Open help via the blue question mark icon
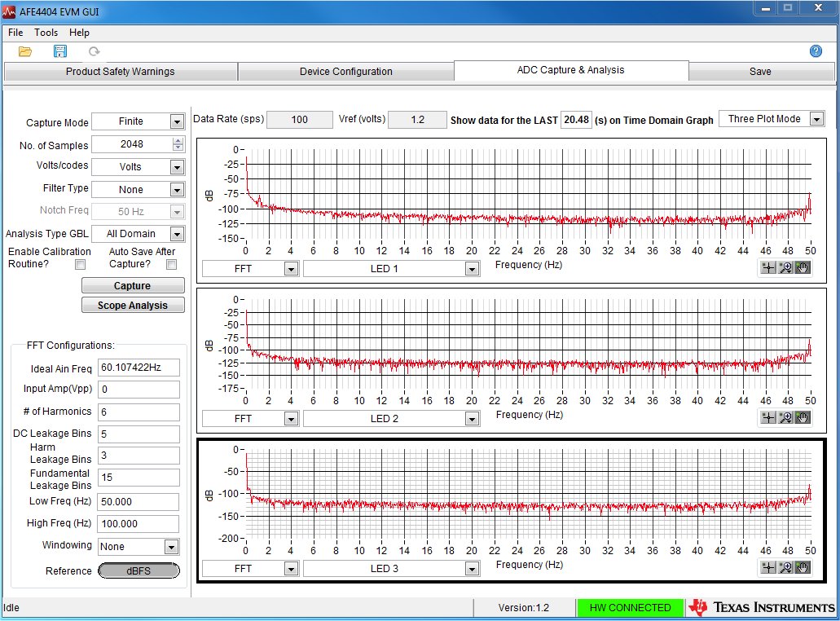This screenshot has height=621, width=840. pyautogui.click(x=816, y=51)
